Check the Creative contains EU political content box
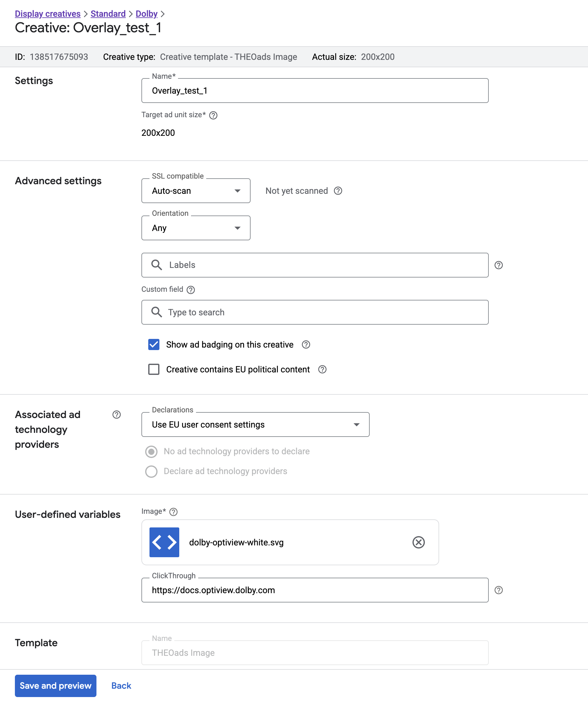The width and height of the screenshot is (588, 702). click(x=154, y=369)
